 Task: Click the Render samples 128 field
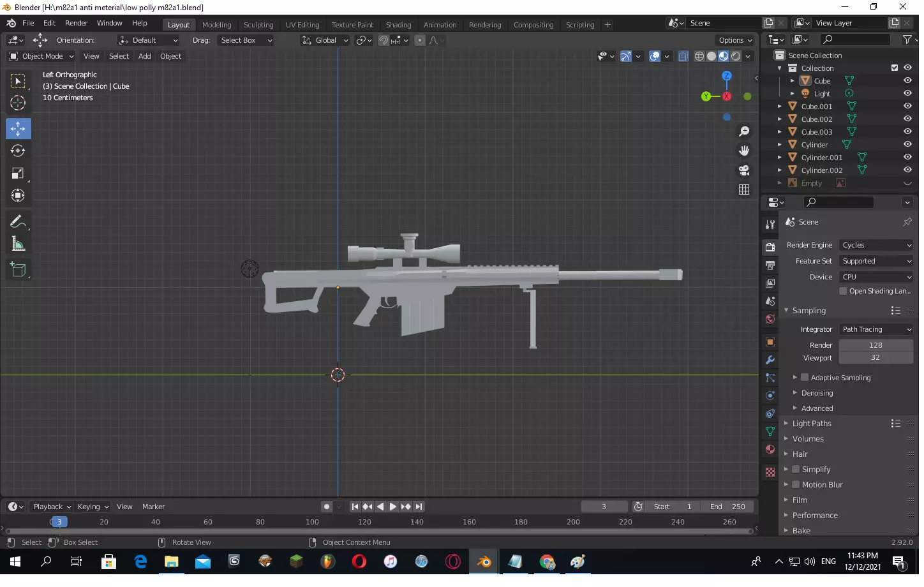coord(876,346)
